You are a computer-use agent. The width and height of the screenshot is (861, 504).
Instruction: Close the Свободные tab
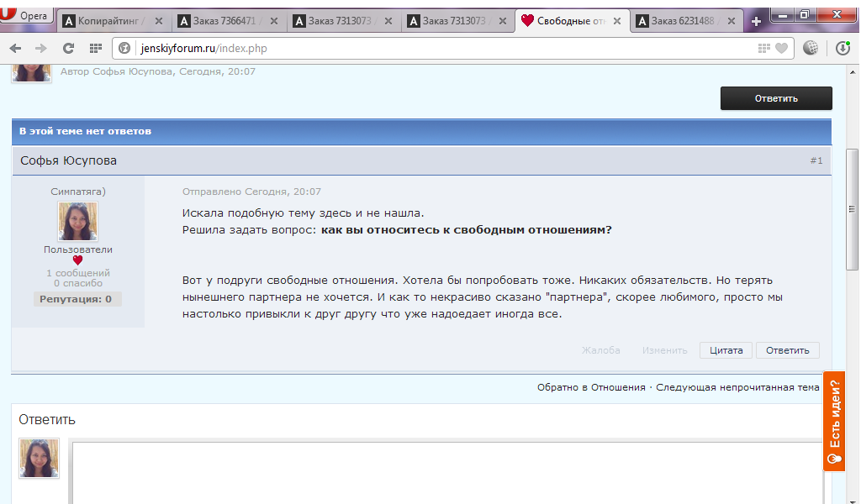[617, 21]
